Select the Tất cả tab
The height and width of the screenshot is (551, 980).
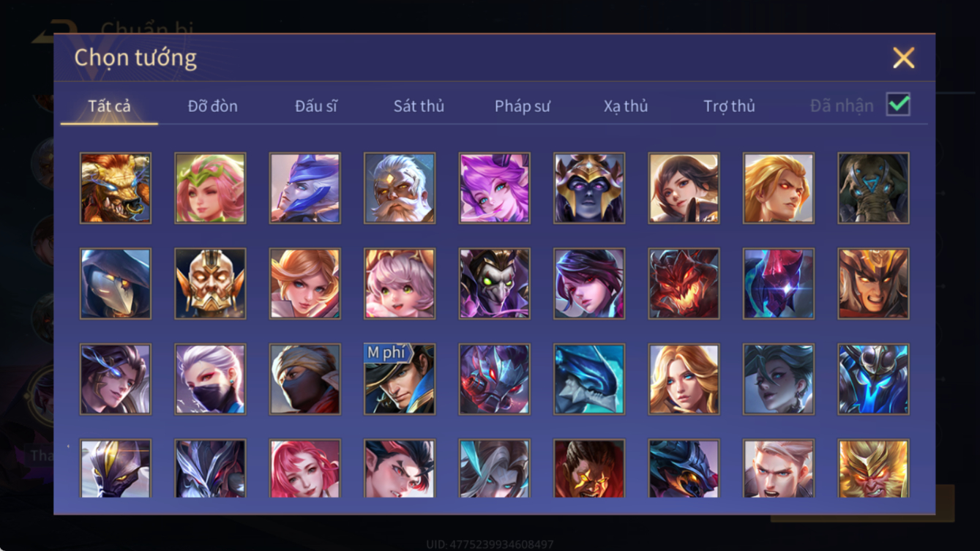(109, 106)
